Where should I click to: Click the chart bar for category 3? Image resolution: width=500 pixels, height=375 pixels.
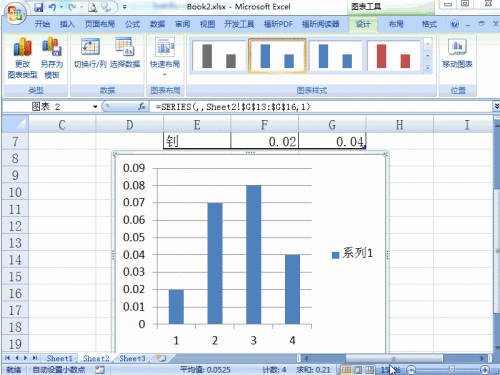click(254, 255)
